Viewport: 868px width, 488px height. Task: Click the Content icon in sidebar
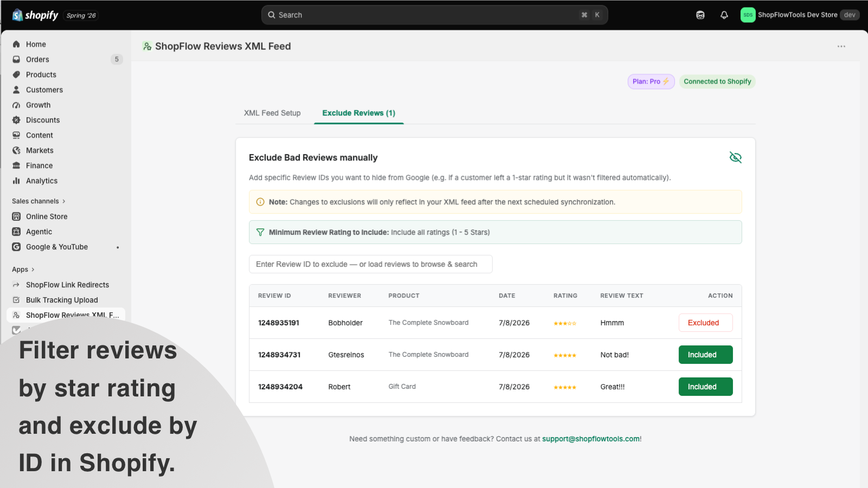(x=16, y=136)
